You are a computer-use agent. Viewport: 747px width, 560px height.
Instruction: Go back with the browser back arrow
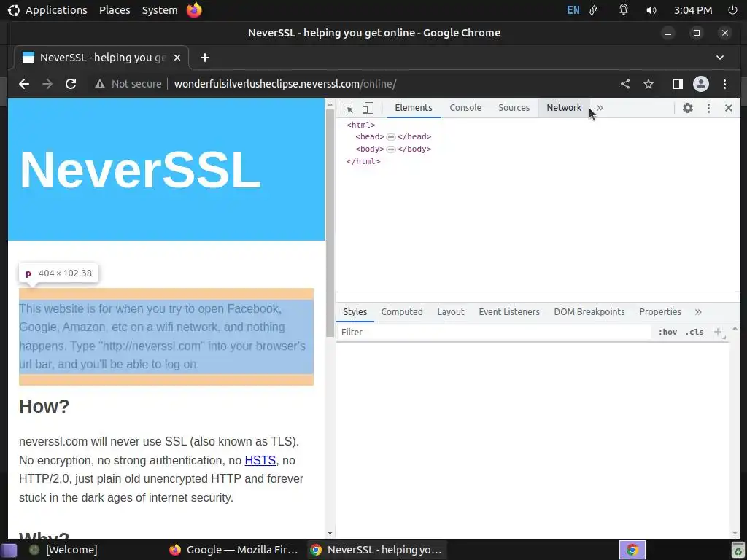tap(24, 85)
